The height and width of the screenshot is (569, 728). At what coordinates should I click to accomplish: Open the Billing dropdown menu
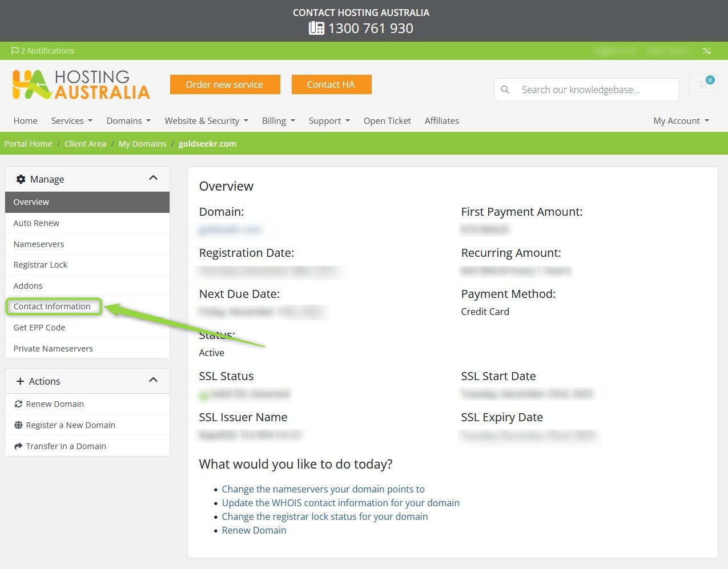click(278, 121)
